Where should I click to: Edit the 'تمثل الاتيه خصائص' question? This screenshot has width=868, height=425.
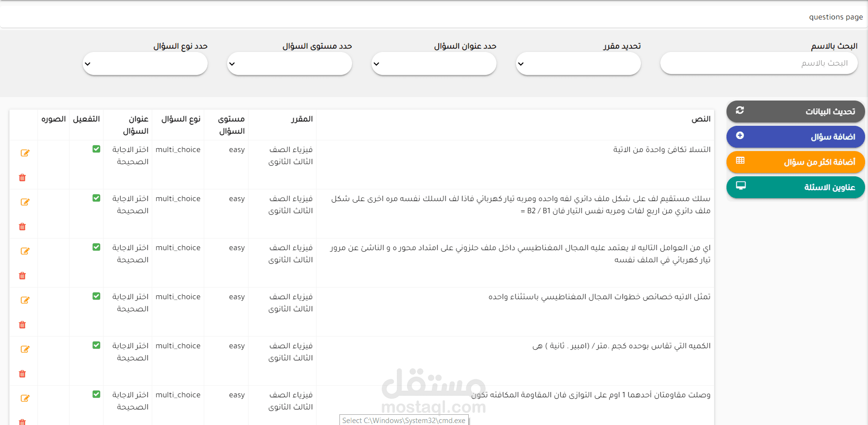(x=25, y=300)
